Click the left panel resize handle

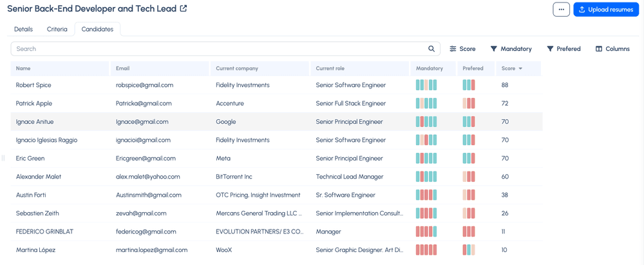click(3, 158)
